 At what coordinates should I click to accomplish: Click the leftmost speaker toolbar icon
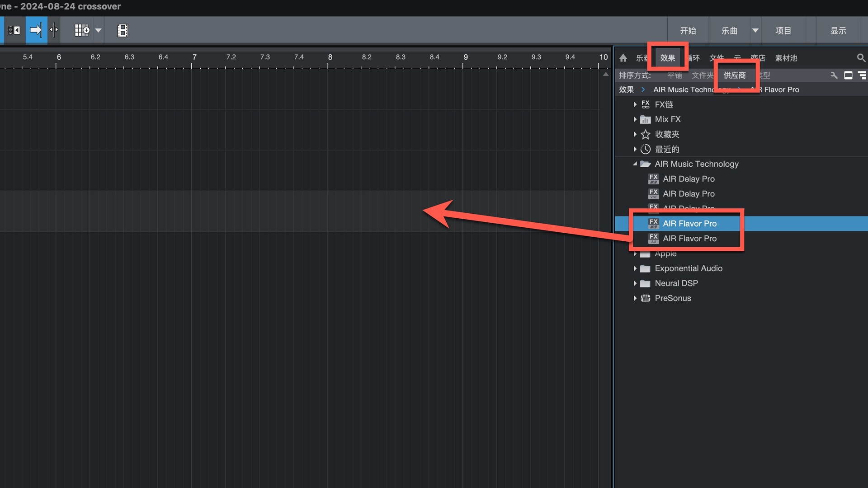click(14, 30)
